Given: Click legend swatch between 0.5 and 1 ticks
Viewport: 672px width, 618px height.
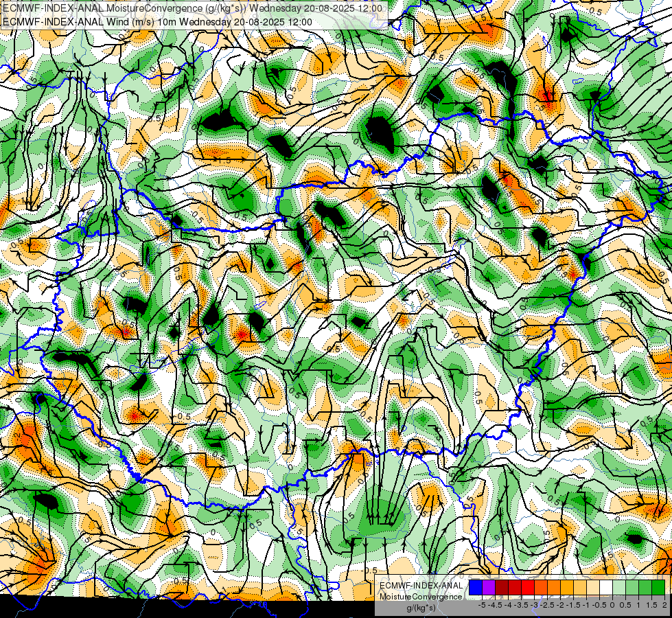Looking at the screenshot, I should [632, 588].
